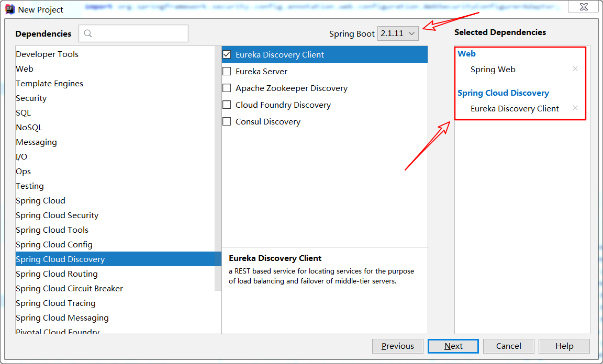Check the Eureka Server checkbox
The height and width of the screenshot is (364, 603).
click(x=227, y=71)
